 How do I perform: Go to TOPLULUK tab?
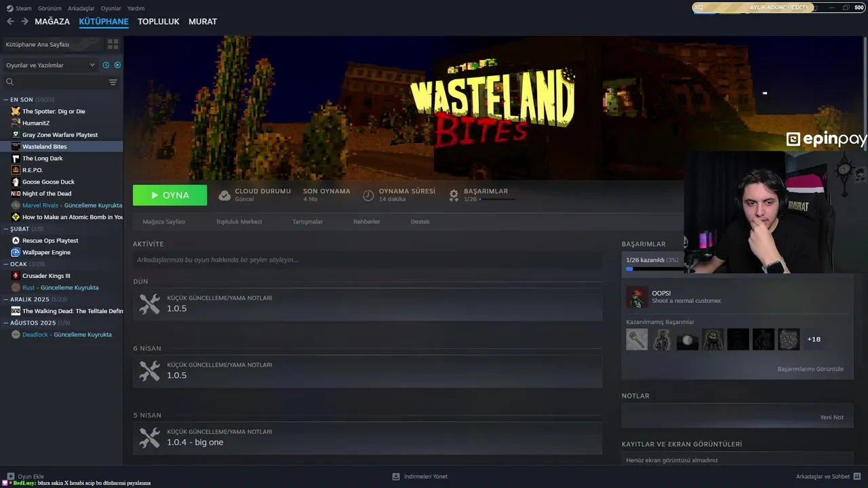(158, 22)
